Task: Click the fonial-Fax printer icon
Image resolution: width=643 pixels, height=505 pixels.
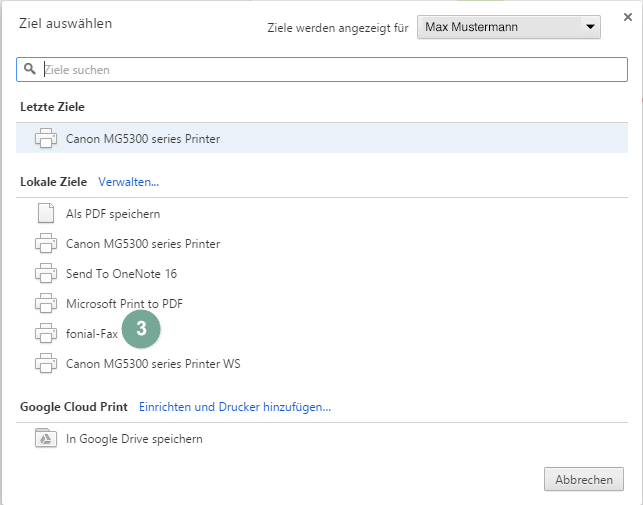Action: [46, 333]
